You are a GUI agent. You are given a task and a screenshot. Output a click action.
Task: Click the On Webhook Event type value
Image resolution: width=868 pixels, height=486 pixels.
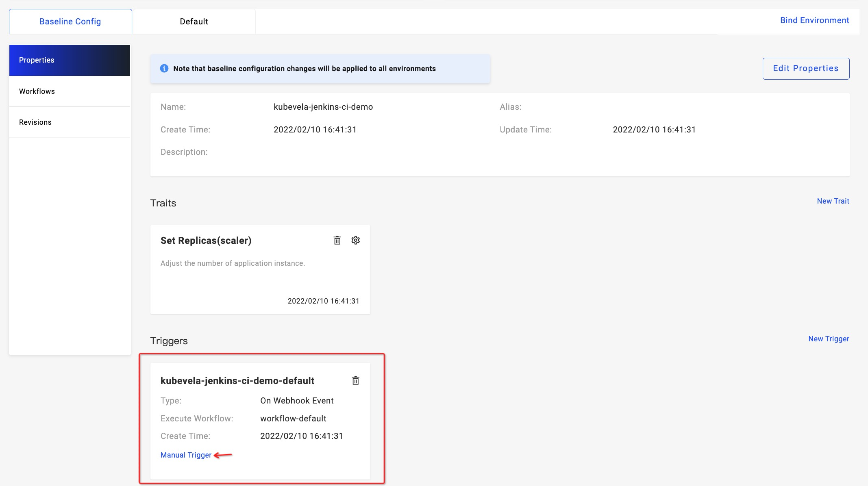coord(297,401)
